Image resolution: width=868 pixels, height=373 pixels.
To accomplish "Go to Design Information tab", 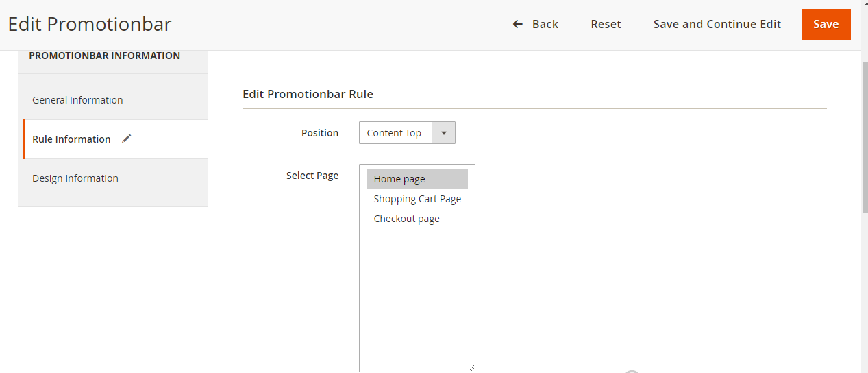I will pos(75,178).
